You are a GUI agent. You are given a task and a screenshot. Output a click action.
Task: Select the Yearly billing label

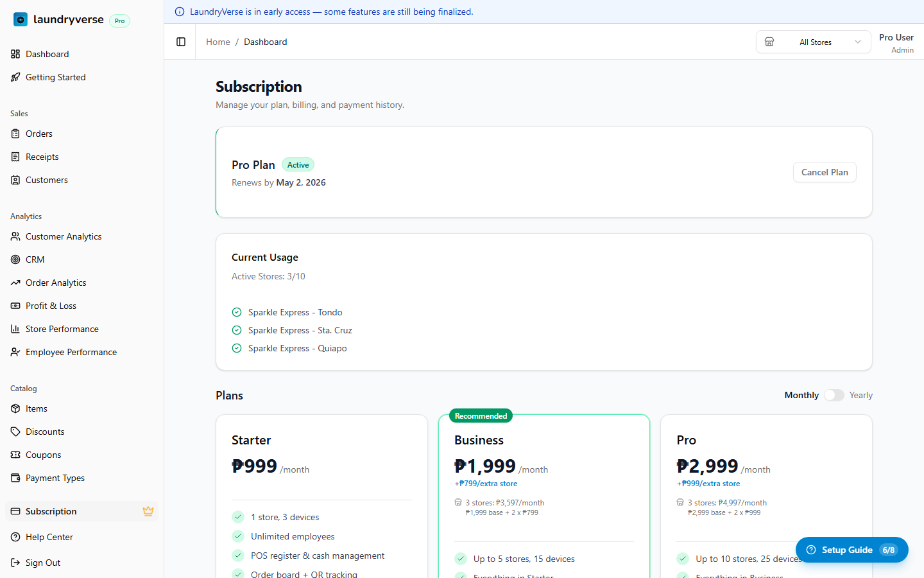(860, 395)
